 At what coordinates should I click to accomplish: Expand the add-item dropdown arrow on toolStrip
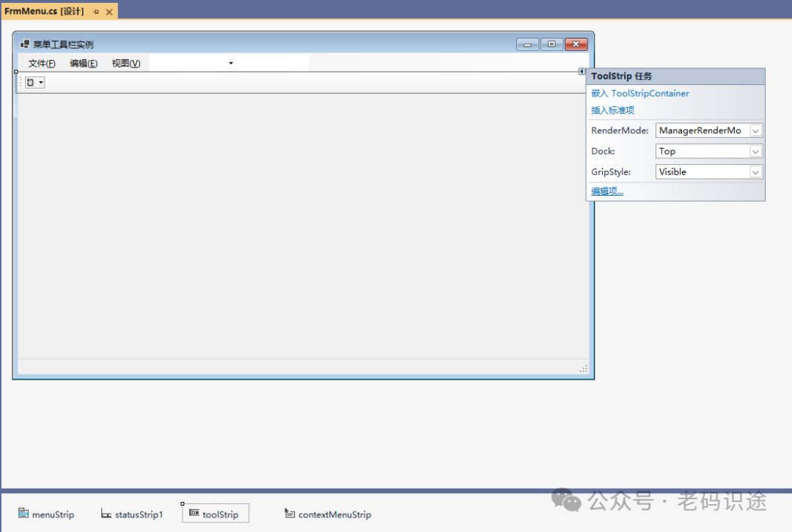tap(41, 82)
